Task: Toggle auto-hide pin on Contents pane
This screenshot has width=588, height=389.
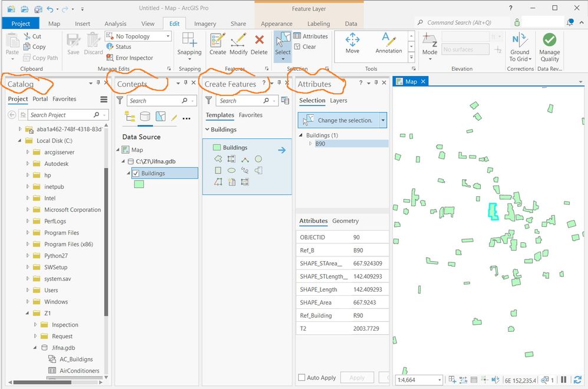Action: (186, 83)
